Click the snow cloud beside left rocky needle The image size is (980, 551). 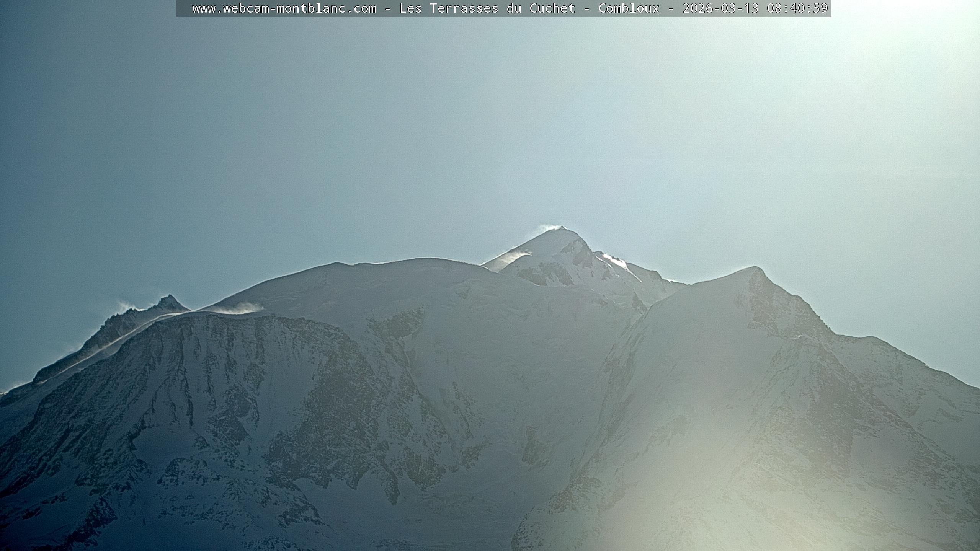pyautogui.click(x=126, y=307)
